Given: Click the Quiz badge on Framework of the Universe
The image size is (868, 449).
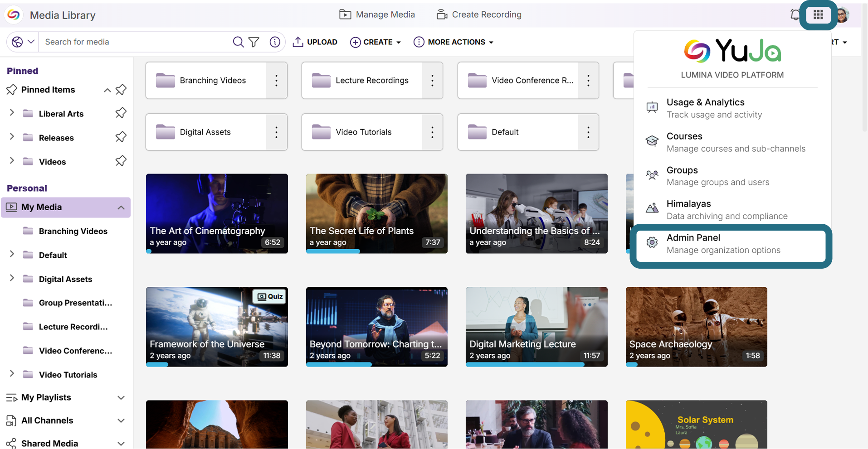Looking at the screenshot, I should click(x=270, y=297).
